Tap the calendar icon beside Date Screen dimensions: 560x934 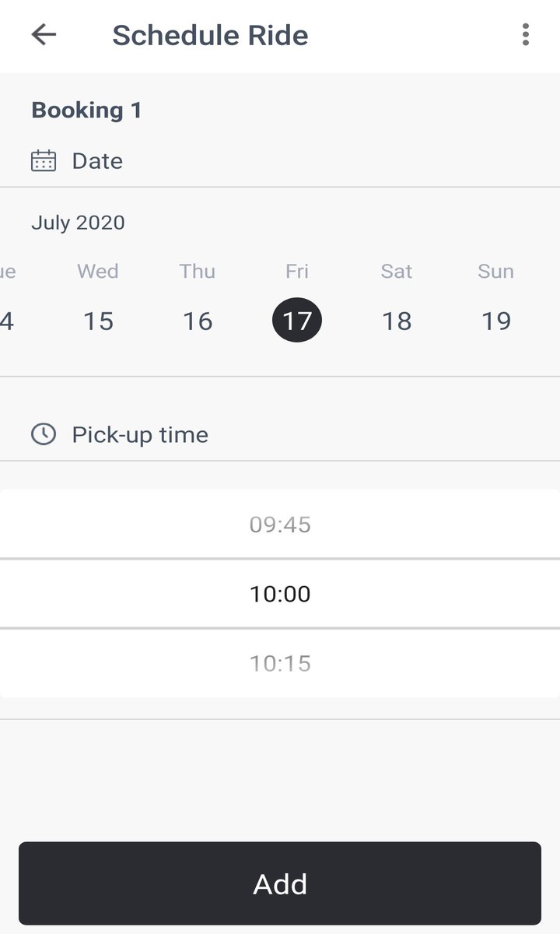[x=44, y=161]
